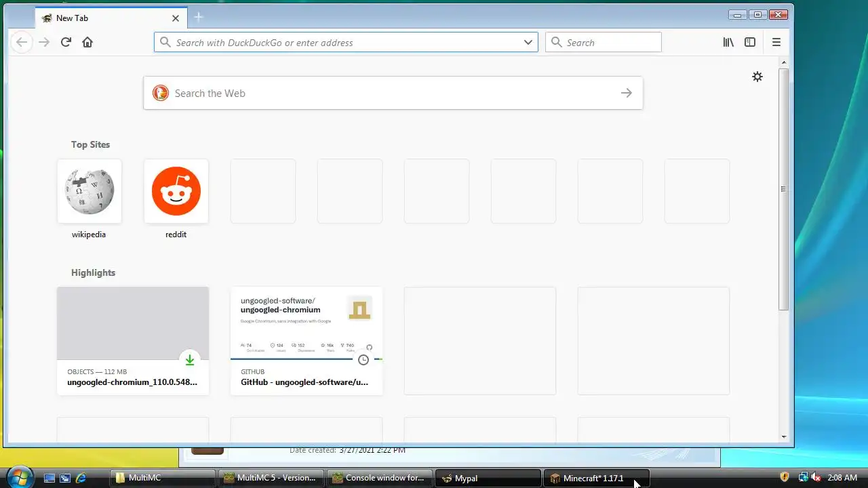Click the page vertical scrollbar thumb
Image resolution: width=868 pixels, height=488 pixels.
[784, 189]
